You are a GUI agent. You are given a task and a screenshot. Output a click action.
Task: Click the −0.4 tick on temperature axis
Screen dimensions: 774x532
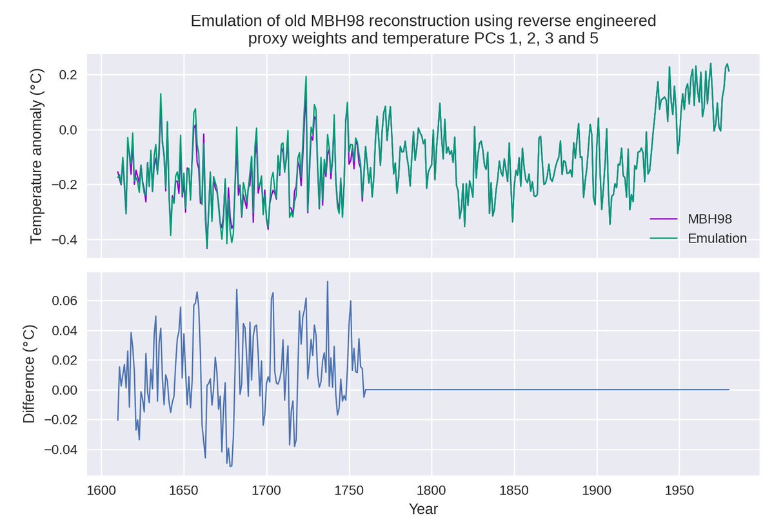(64, 240)
